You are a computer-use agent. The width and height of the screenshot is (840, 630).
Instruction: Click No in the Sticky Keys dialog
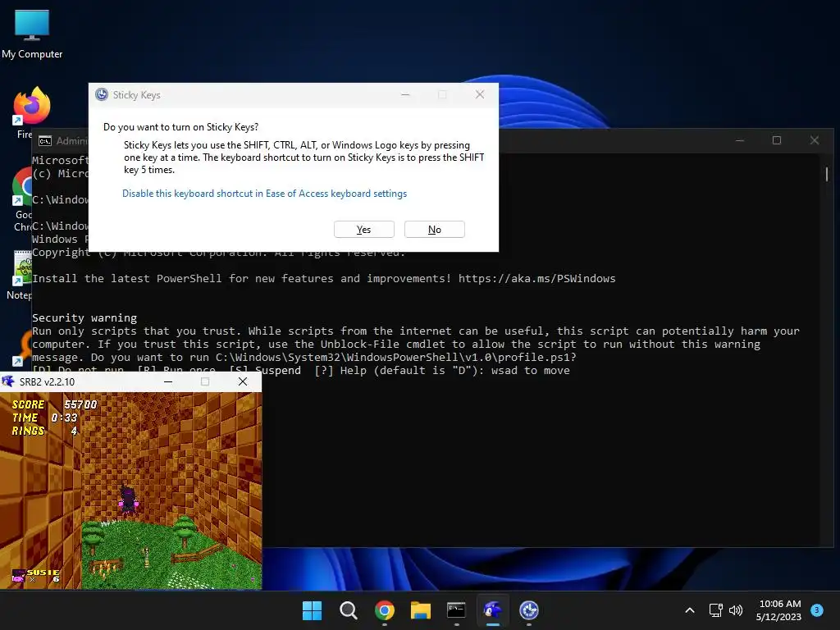click(x=435, y=230)
